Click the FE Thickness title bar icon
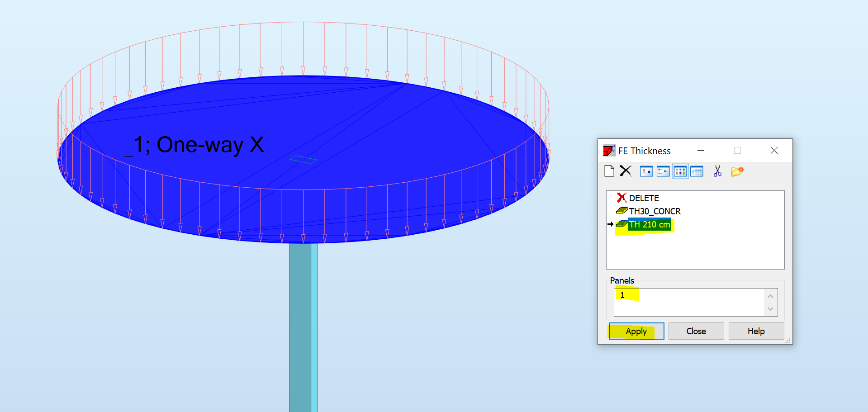The width and height of the screenshot is (868, 412). tap(608, 150)
